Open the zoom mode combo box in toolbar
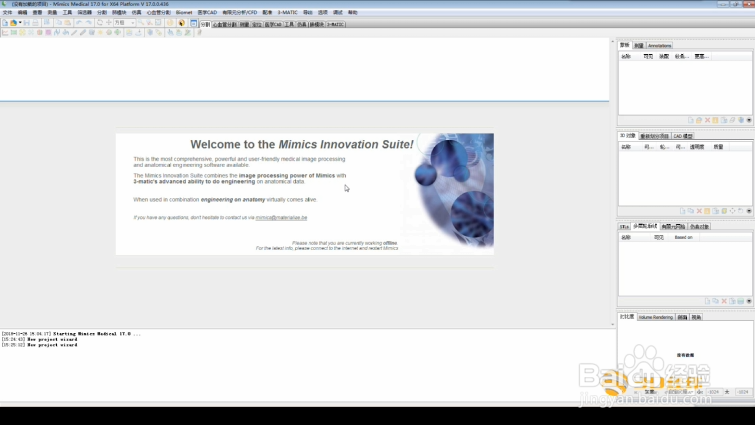The image size is (755, 425). tap(124, 23)
